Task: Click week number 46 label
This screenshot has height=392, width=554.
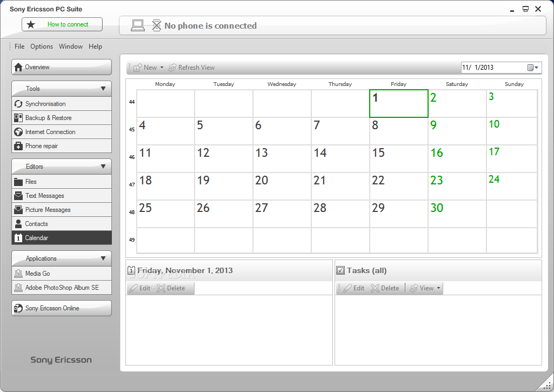Action: (x=132, y=157)
